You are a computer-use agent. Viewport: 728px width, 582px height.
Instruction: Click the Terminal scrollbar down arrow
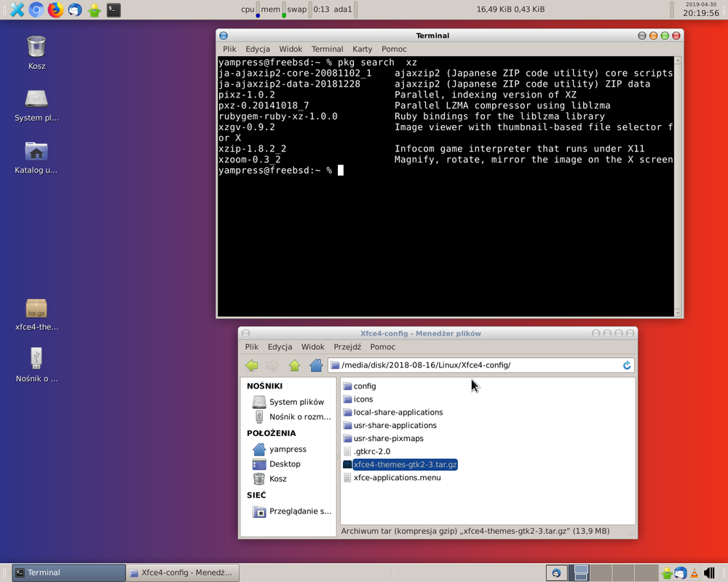(x=678, y=314)
